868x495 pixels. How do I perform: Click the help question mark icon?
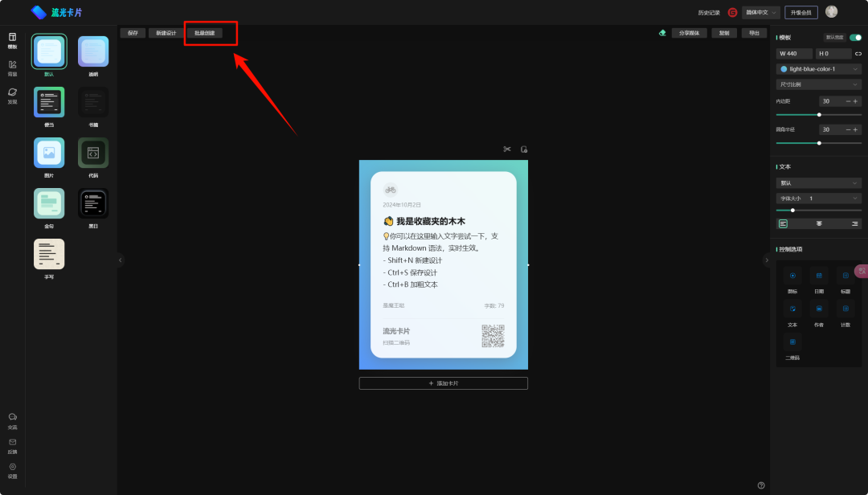[x=761, y=485]
